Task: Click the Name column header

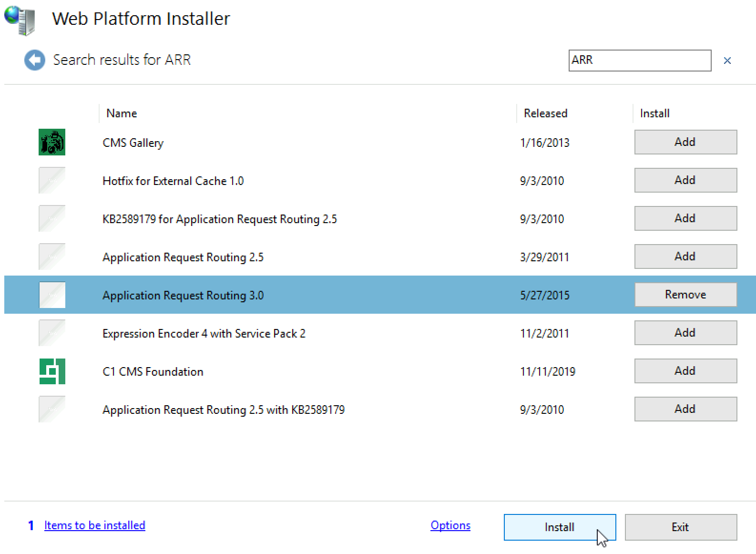Action: pyautogui.click(x=122, y=113)
